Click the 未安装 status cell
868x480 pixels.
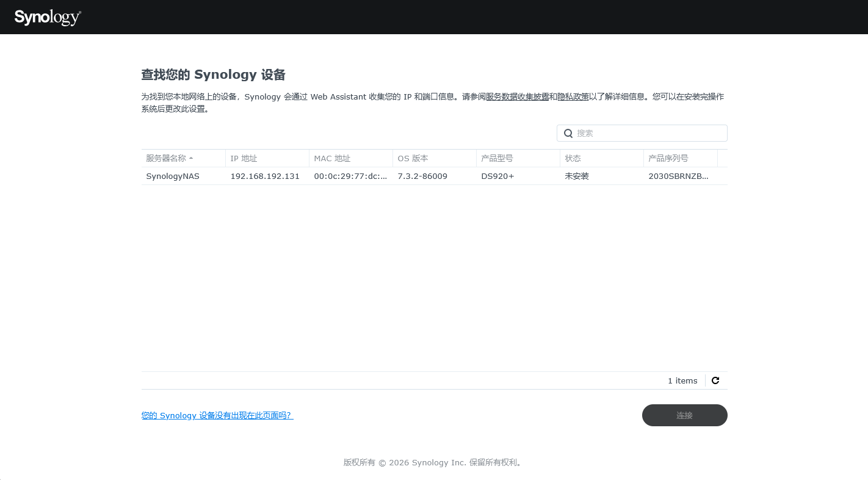[x=577, y=176]
